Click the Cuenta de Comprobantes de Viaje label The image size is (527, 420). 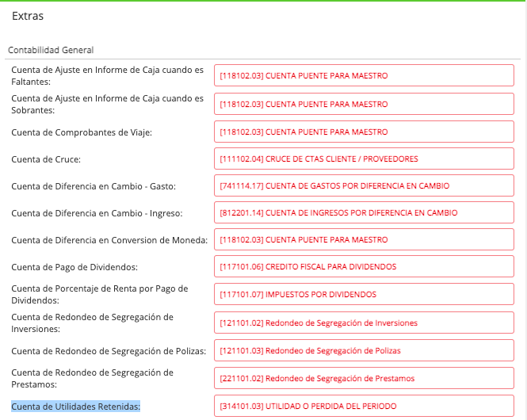tap(82, 132)
